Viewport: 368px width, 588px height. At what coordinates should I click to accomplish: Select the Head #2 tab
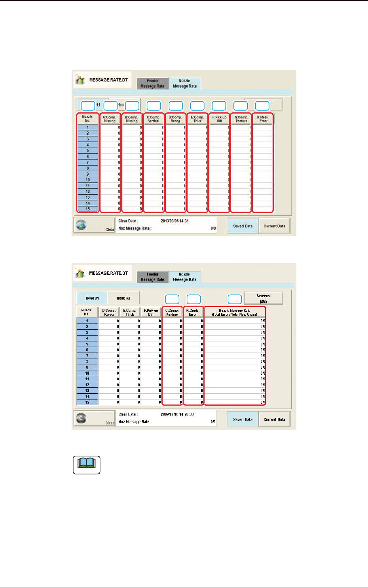123,298
